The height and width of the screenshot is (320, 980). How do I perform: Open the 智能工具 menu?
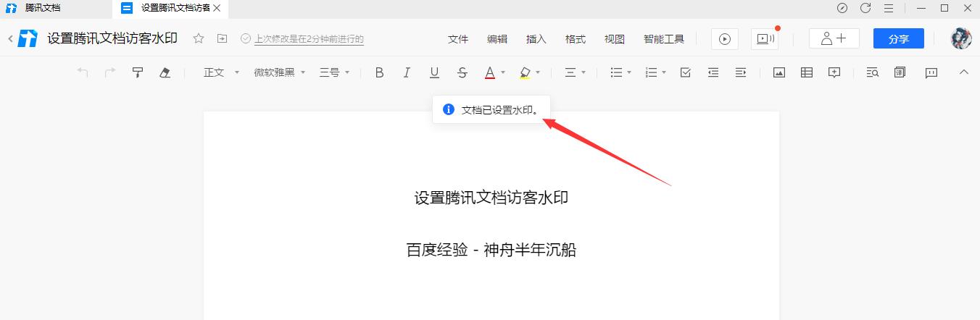click(664, 39)
